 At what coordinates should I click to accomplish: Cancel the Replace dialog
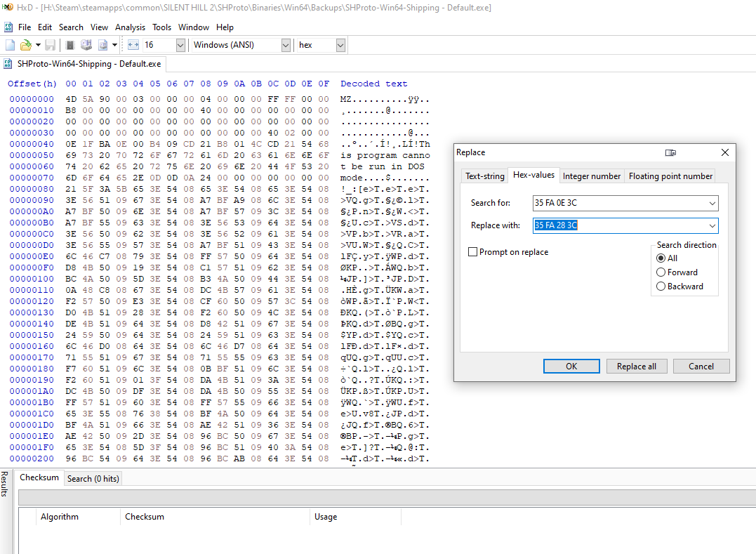pos(701,366)
